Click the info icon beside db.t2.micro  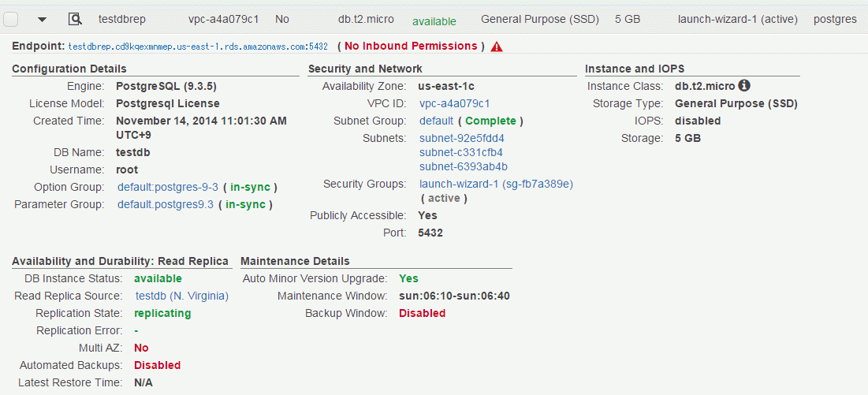click(744, 86)
